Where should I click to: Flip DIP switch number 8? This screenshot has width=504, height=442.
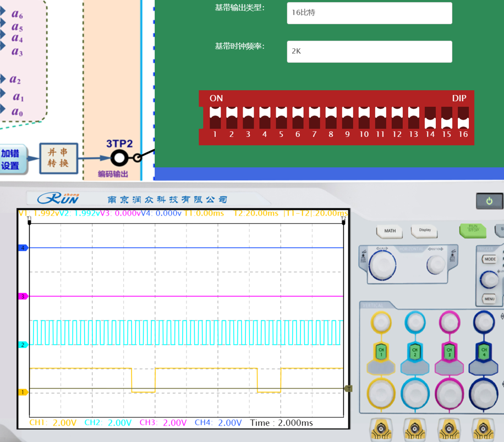pyautogui.click(x=331, y=117)
